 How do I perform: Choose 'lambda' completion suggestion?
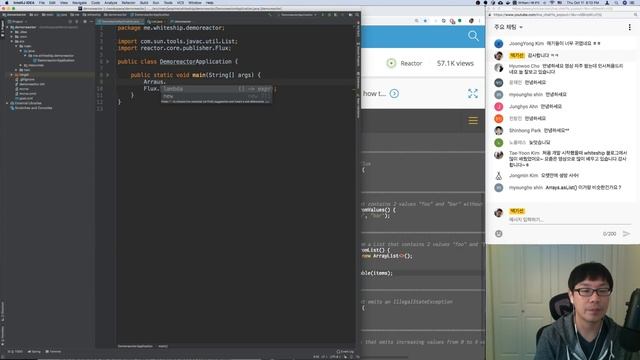(x=216, y=89)
